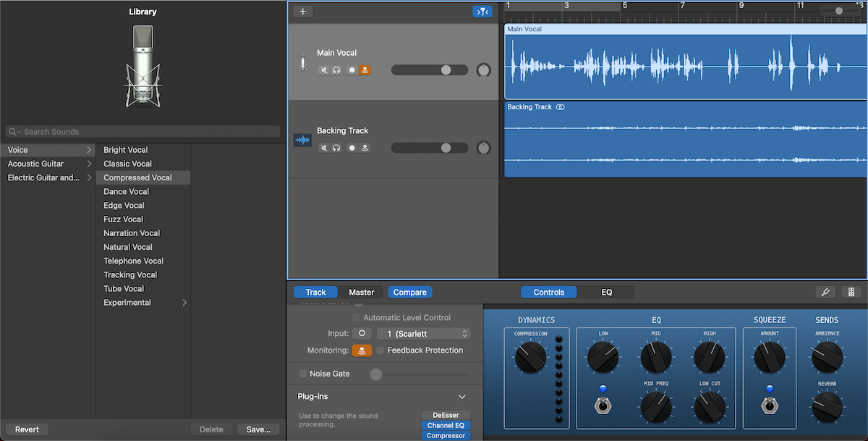
Task: Arm the Backing Track for recording
Action: click(x=352, y=147)
